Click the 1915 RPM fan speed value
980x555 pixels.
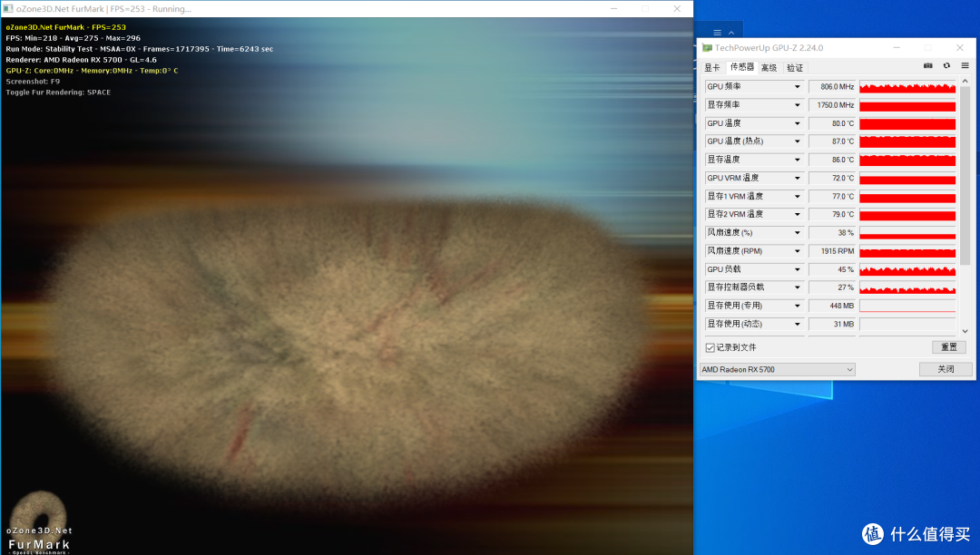pos(831,251)
